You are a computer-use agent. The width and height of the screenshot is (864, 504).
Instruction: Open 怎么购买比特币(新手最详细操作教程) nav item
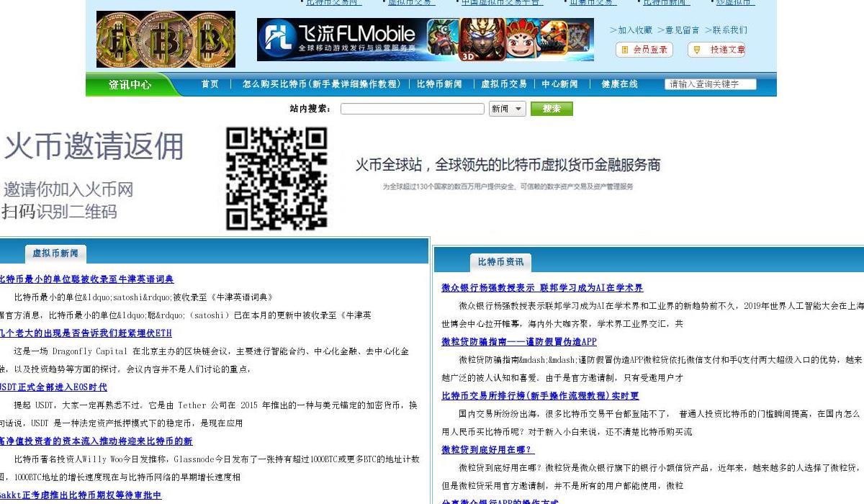[322, 84]
